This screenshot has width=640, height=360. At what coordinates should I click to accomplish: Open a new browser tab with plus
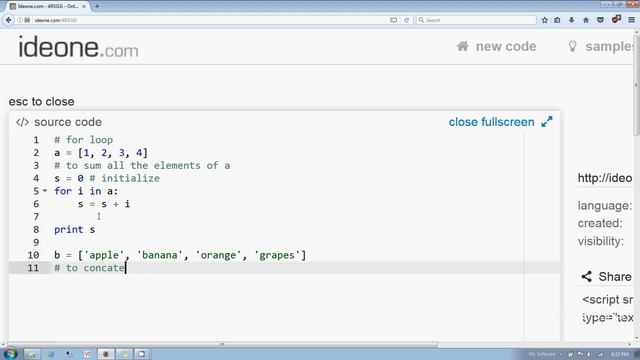[97, 6]
